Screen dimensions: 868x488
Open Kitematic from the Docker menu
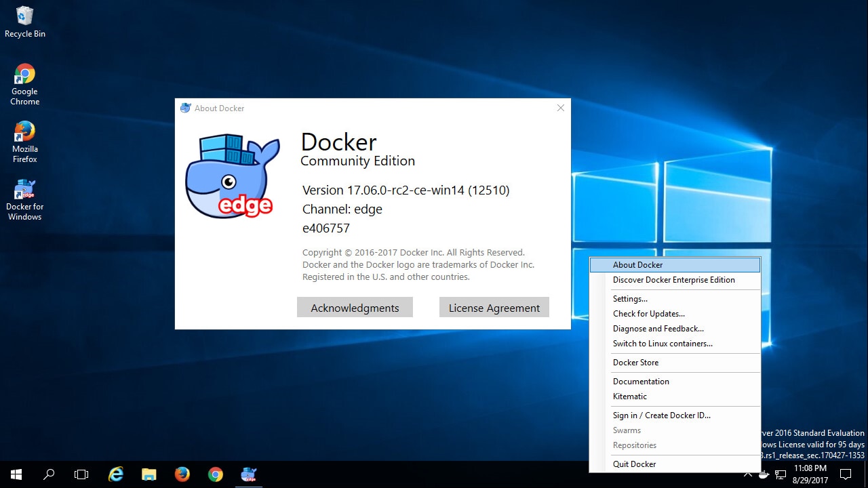pyautogui.click(x=629, y=396)
